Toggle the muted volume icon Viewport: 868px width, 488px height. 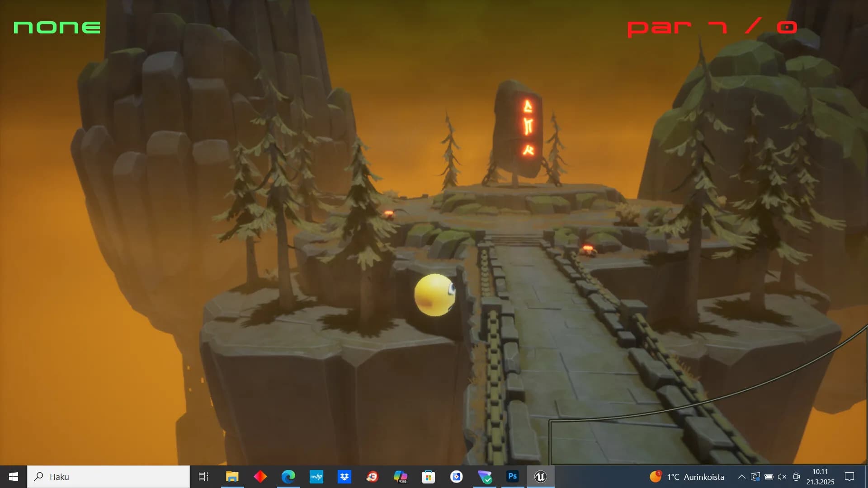pos(782,477)
